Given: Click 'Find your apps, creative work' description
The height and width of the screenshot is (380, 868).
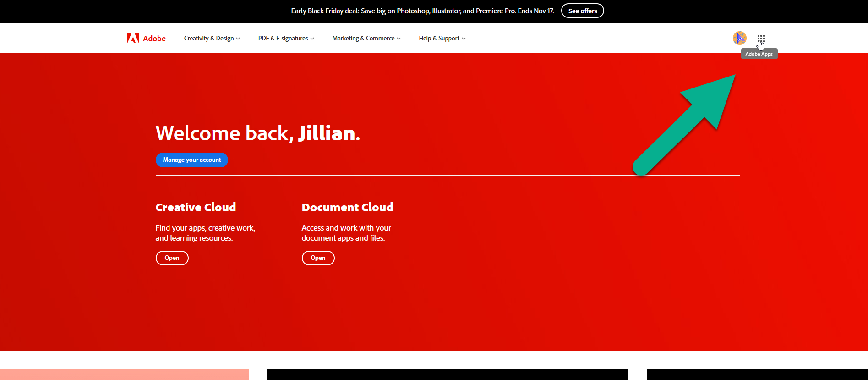Looking at the screenshot, I should [206, 233].
